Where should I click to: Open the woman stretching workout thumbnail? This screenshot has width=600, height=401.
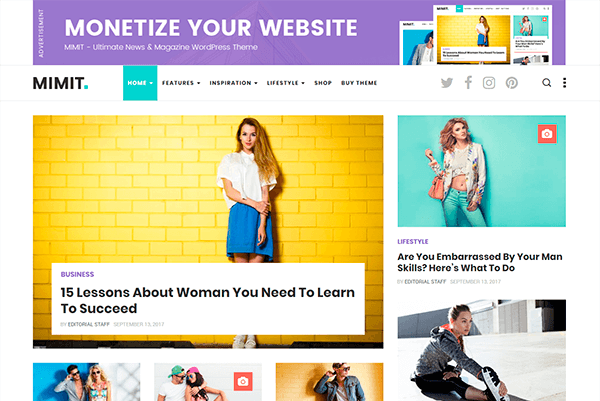coord(481,350)
